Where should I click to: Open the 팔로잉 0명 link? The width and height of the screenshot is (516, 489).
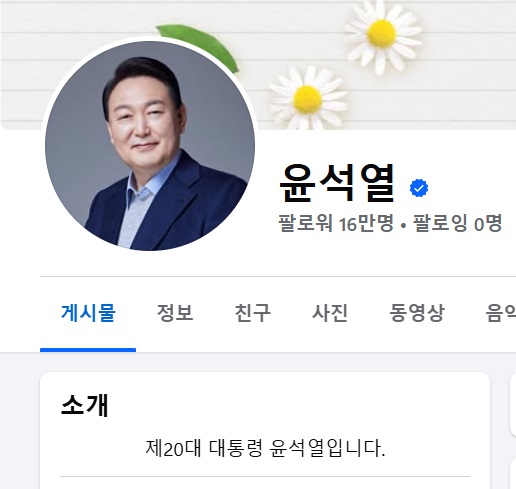pos(457,223)
